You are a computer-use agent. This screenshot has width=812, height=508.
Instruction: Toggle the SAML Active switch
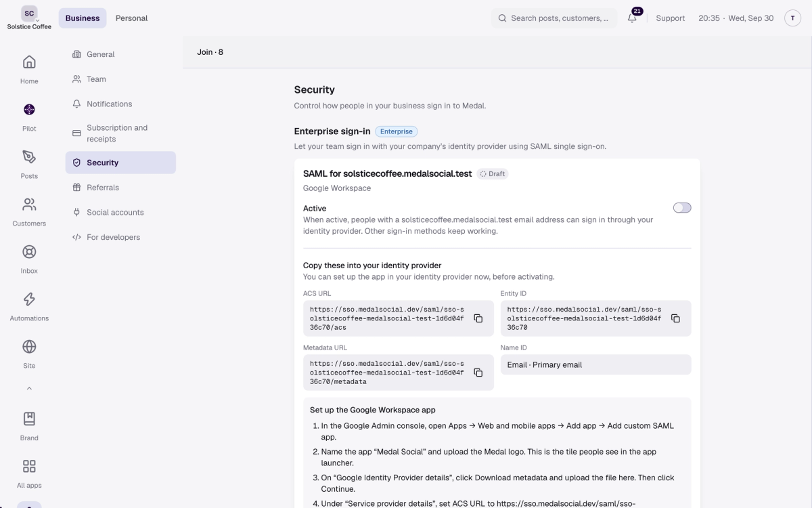point(682,208)
